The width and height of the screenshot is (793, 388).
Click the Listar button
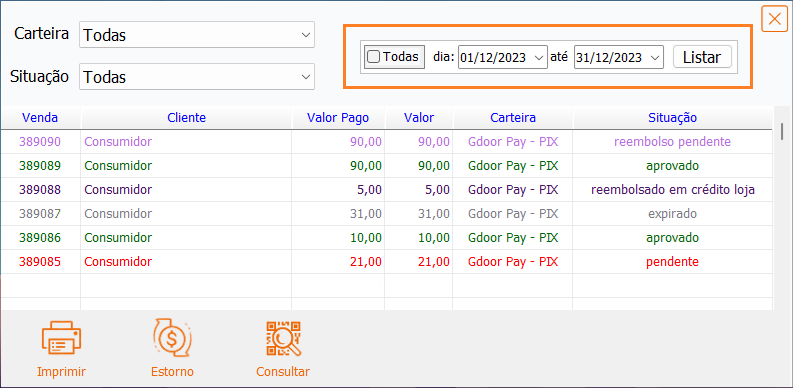(702, 57)
